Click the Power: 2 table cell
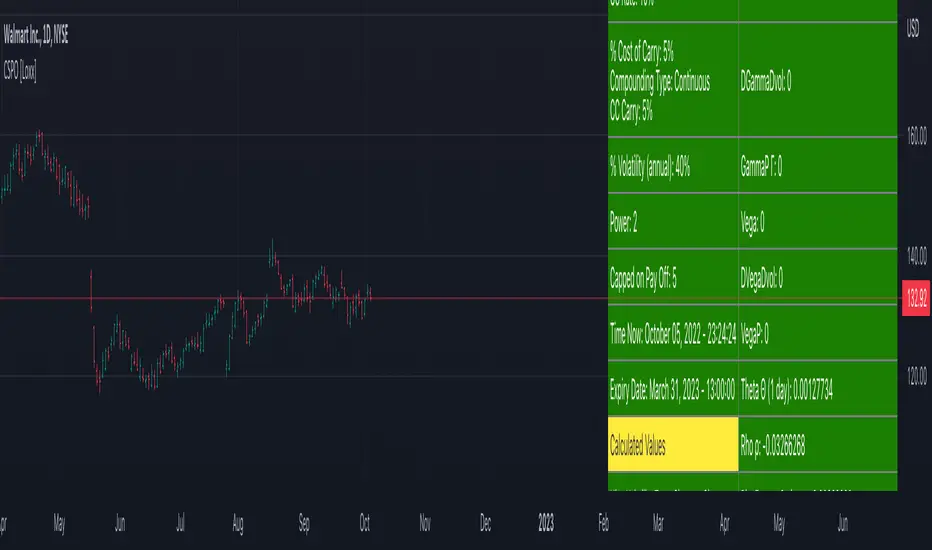The height and width of the screenshot is (550, 932). coord(673,223)
